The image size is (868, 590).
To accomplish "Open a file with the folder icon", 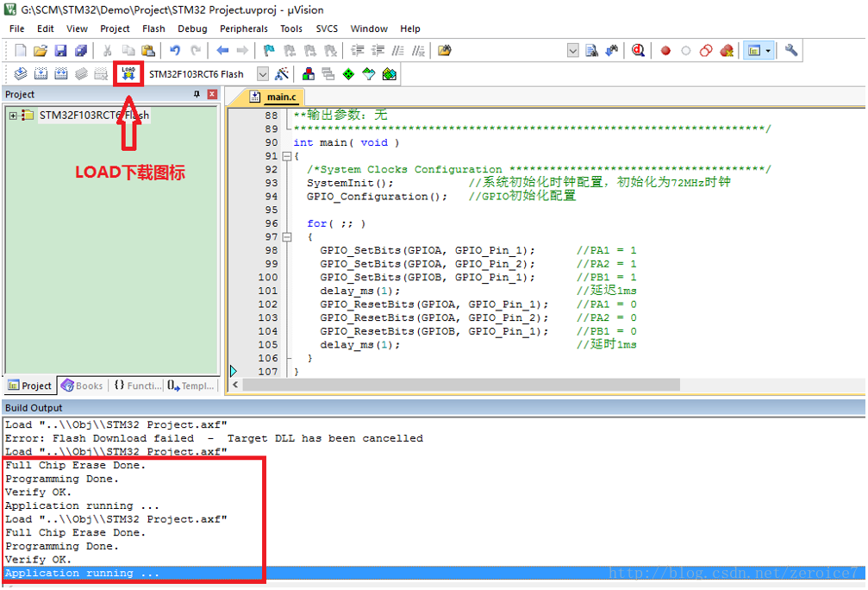I will [x=41, y=51].
